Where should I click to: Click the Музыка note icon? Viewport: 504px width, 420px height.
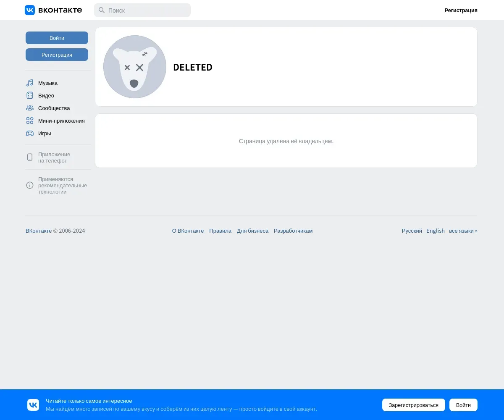pos(30,83)
